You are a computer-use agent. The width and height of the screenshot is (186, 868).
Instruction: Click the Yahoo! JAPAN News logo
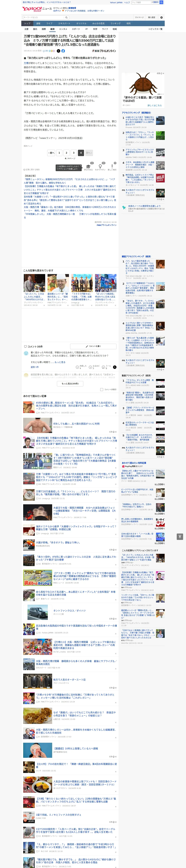coord(37,9)
